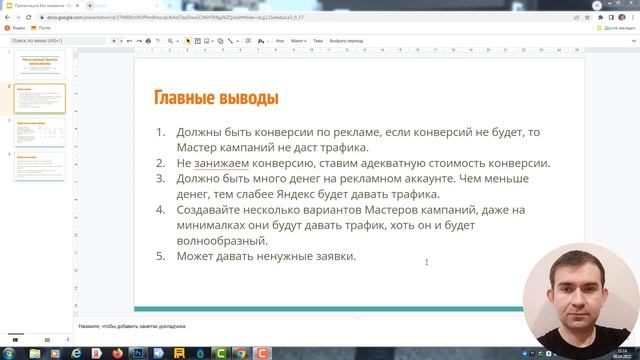Click Выбрать переход transition button

click(x=346, y=41)
